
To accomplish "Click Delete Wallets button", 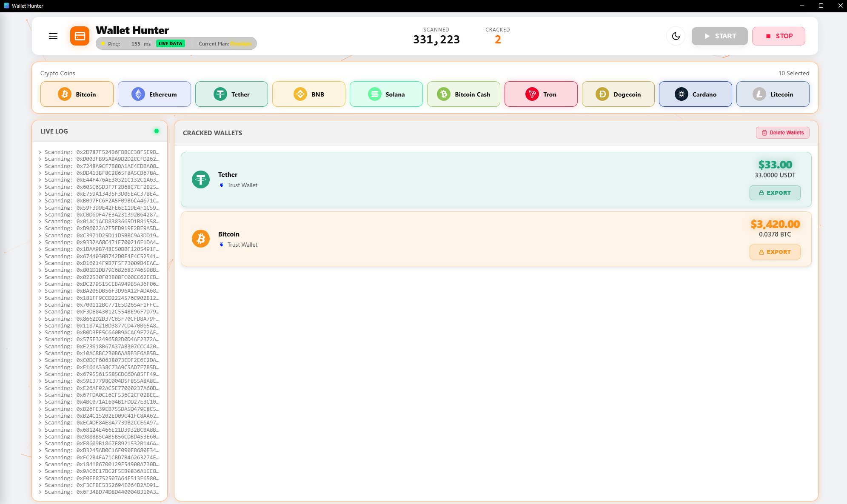I will [x=782, y=133].
